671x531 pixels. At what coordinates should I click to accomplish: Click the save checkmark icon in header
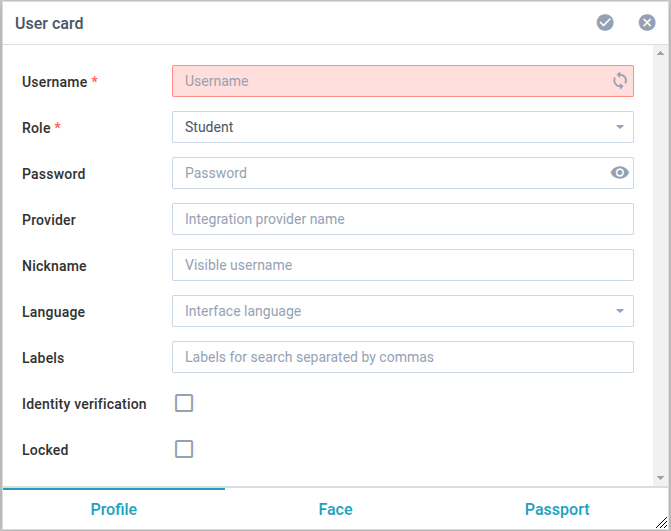tap(605, 22)
